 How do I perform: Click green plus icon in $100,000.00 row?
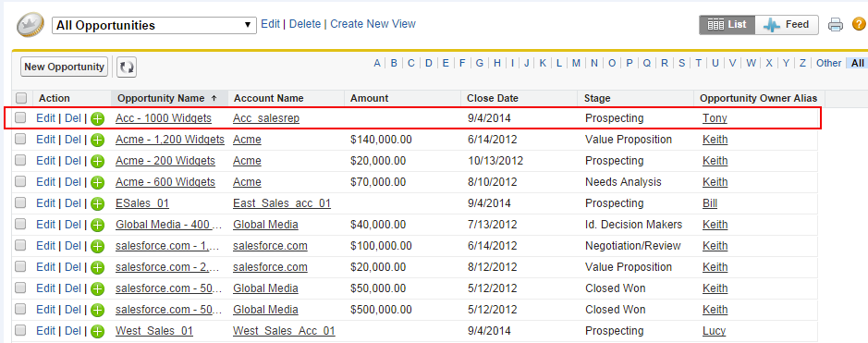[97, 246]
